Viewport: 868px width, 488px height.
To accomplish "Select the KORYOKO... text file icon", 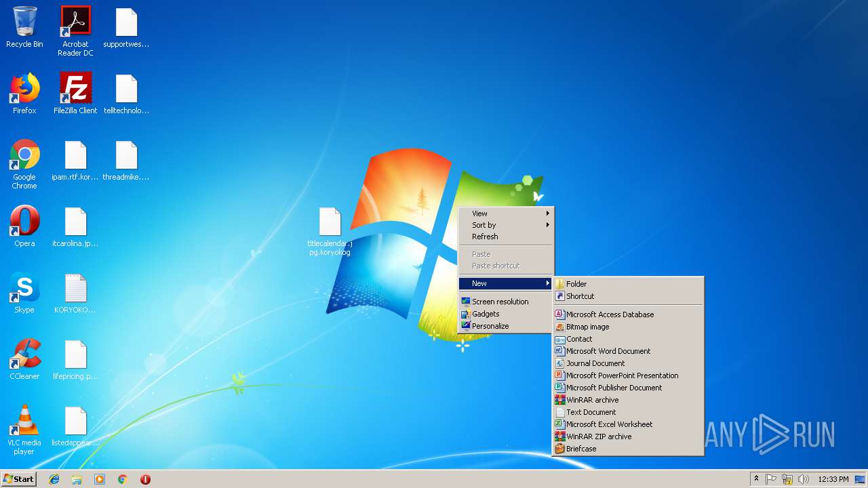I will click(75, 293).
